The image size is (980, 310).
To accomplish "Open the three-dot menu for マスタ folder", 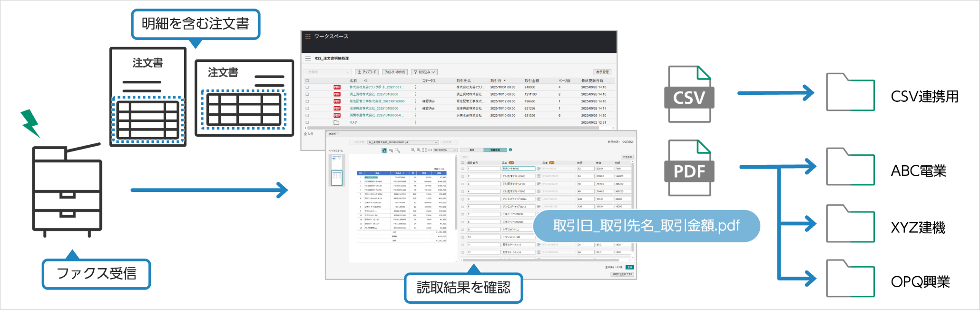I will pos(415,123).
